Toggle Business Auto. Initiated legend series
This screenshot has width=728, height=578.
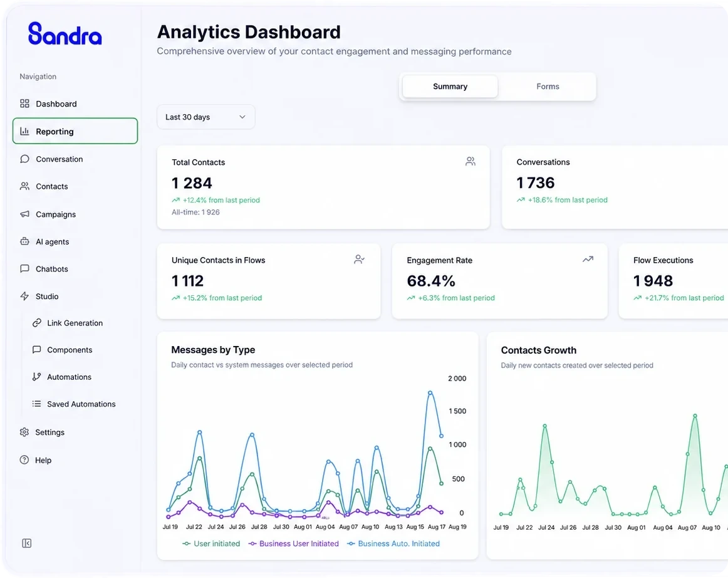pyautogui.click(x=393, y=544)
